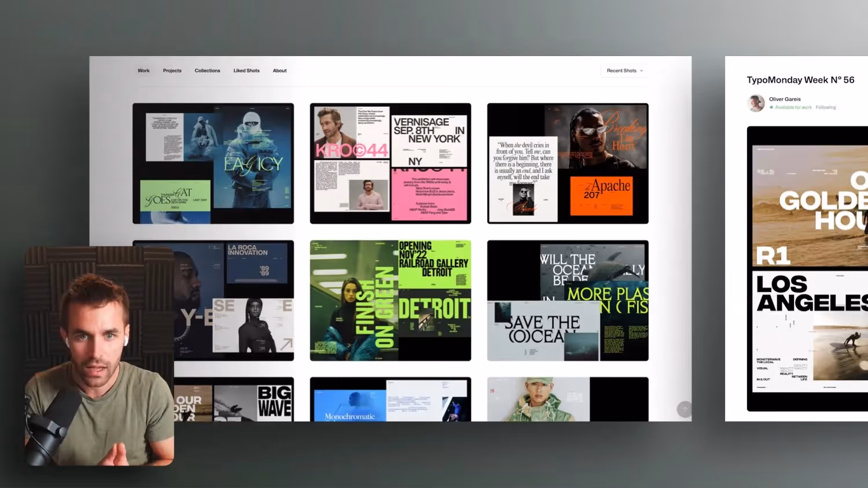Switch to the Work tab

[x=144, y=71]
